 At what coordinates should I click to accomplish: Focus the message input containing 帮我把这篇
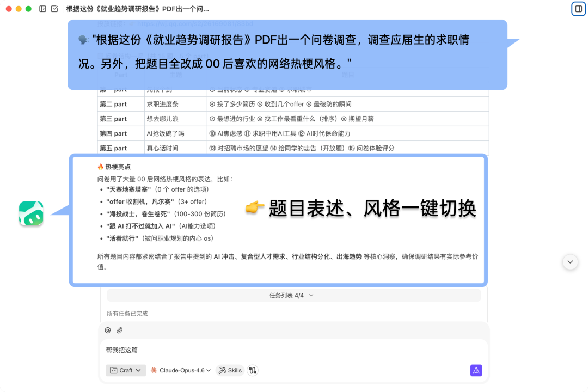pos(293,350)
